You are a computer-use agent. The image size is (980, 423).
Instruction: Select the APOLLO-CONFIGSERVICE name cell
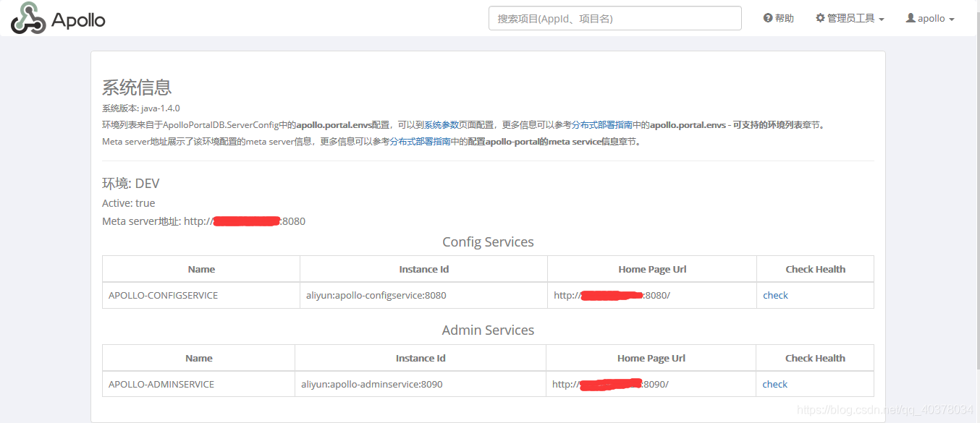click(201, 295)
